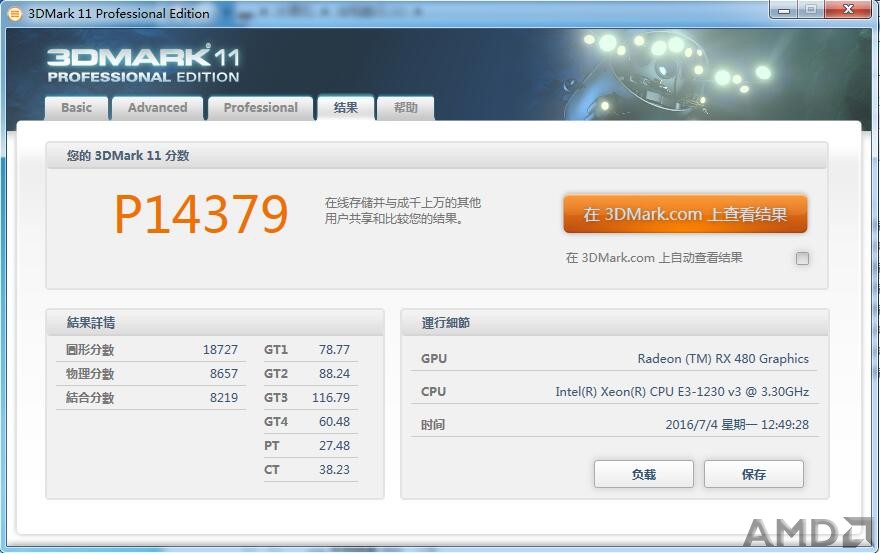Click the 圖形分數 value 18727
This screenshot has height=553, width=880.
(x=220, y=350)
